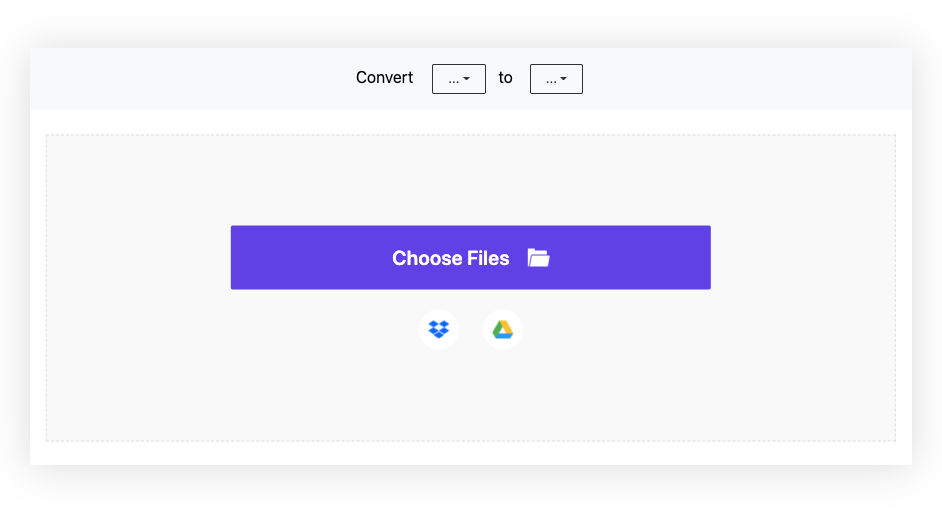Import a file from Dropbox
The width and height of the screenshot is (942, 513).
click(x=439, y=329)
